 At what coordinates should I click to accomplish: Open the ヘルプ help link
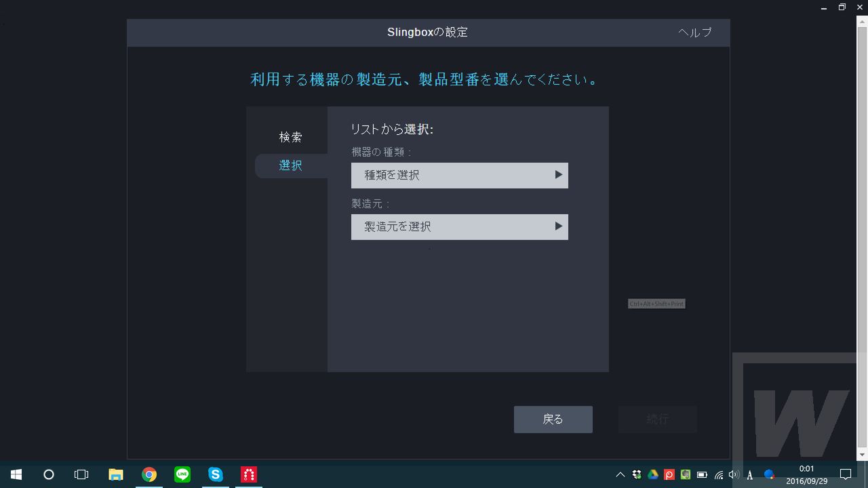click(695, 33)
